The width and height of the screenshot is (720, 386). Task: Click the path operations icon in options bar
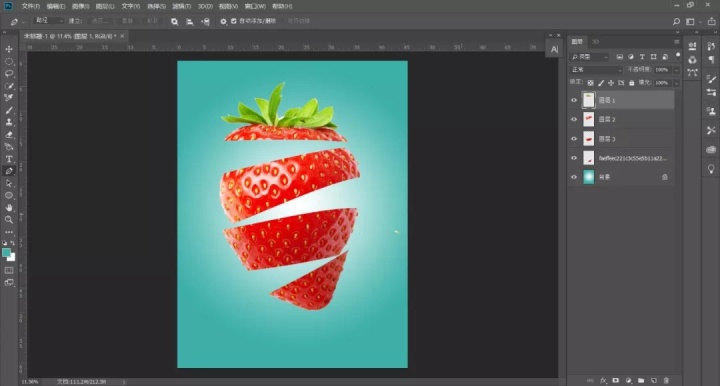(x=174, y=21)
